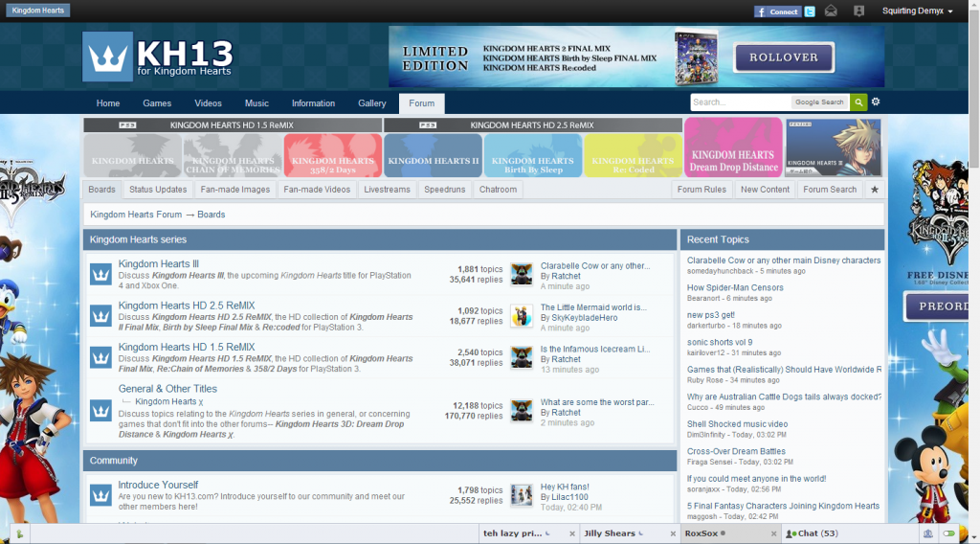Open the Google Search scope selector
Viewport: 980px width, 544px height.
coord(819,102)
